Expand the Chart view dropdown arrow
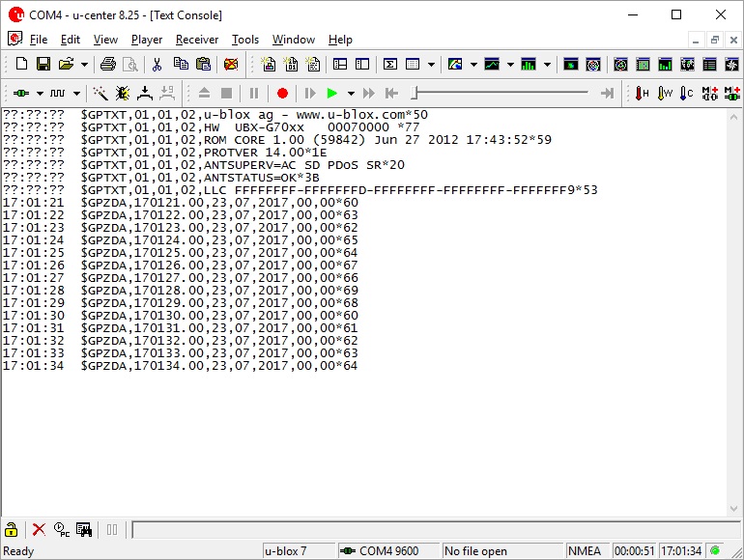This screenshot has height=560, width=744. click(510, 64)
